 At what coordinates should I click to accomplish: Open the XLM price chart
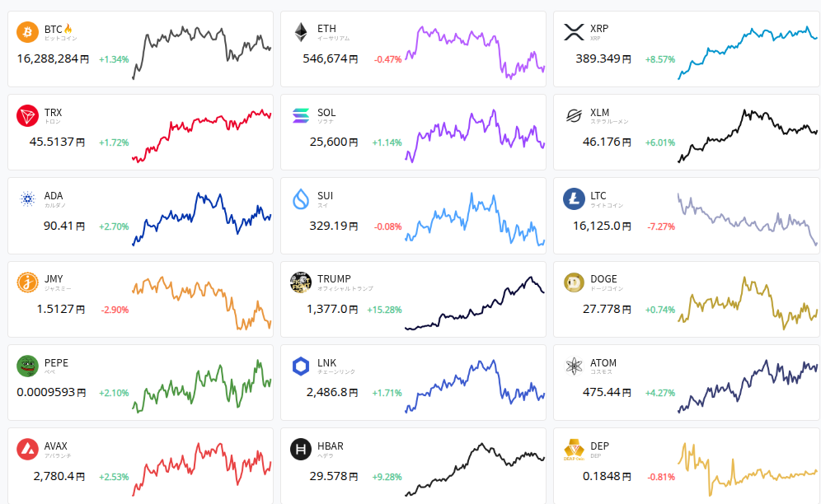747,134
